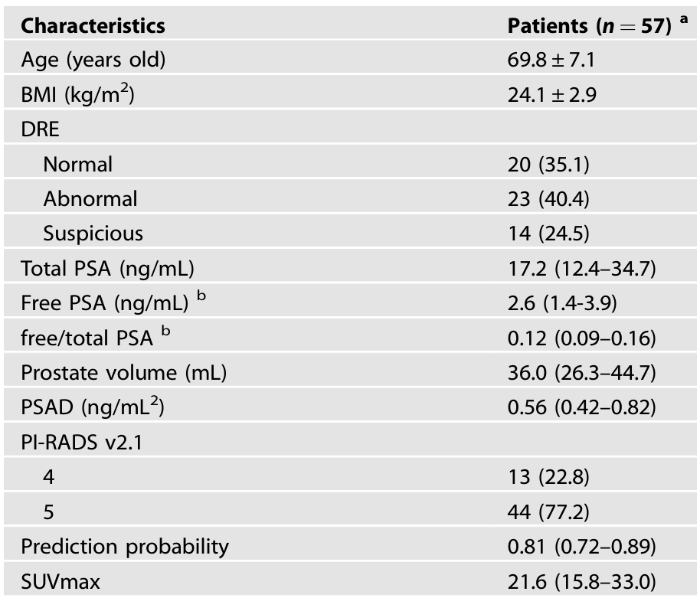700x598 pixels.
Task: Click the SUVmax value 21.6 (15.8–33.0)
Action: click(x=582, y=582)
